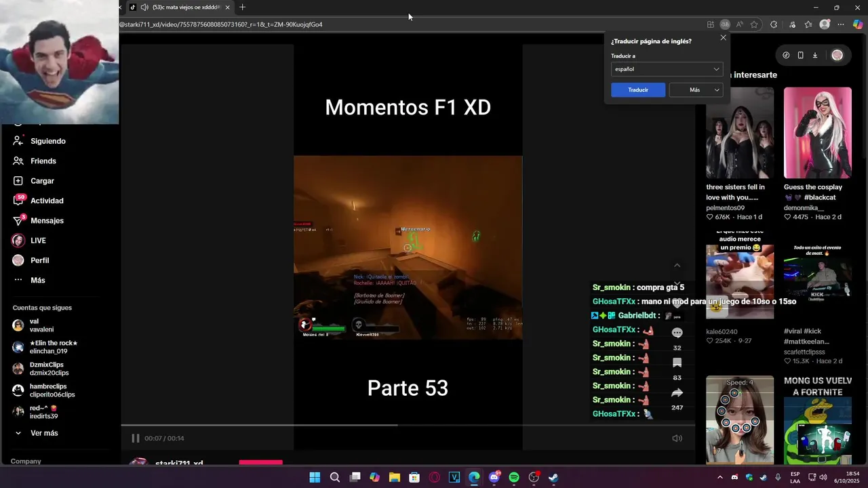This screenshot has height=488, width=868.
Task: Open TikTok profile avatar top right
Action: click(837, 56)
